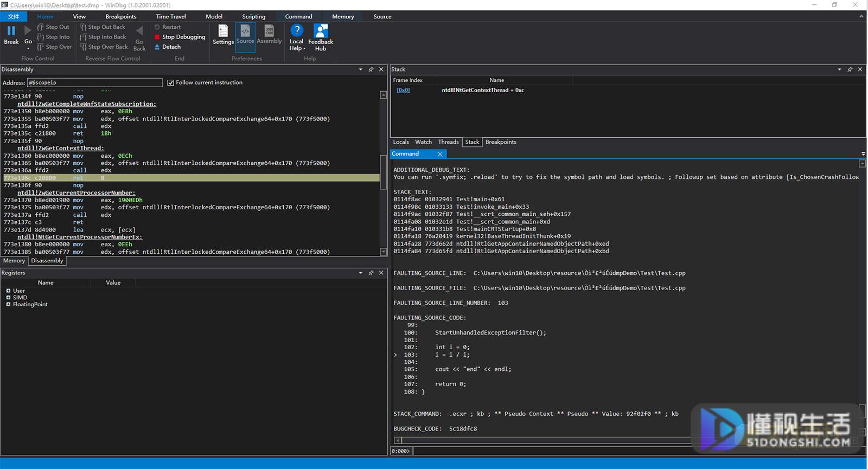Collapse the ribbon with the chevron

click(x=861, y=16)
